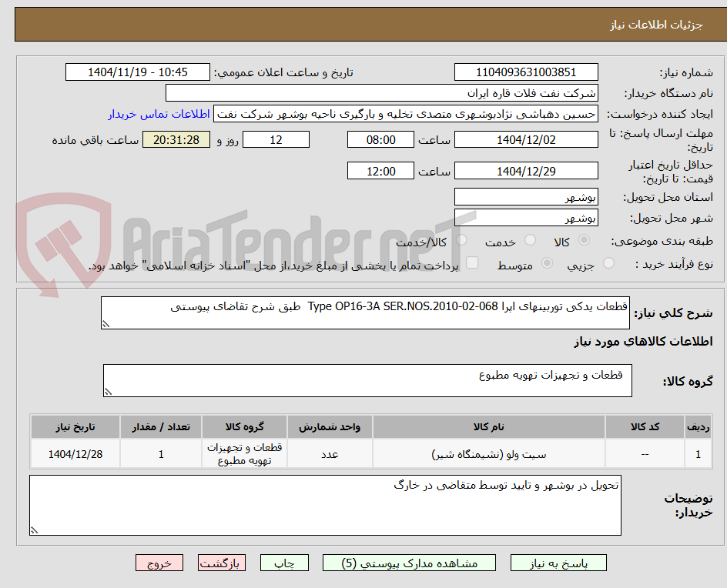Select the کالا/خدمت radio button
The height and width of the screenshot is (588, 727).
462,240
